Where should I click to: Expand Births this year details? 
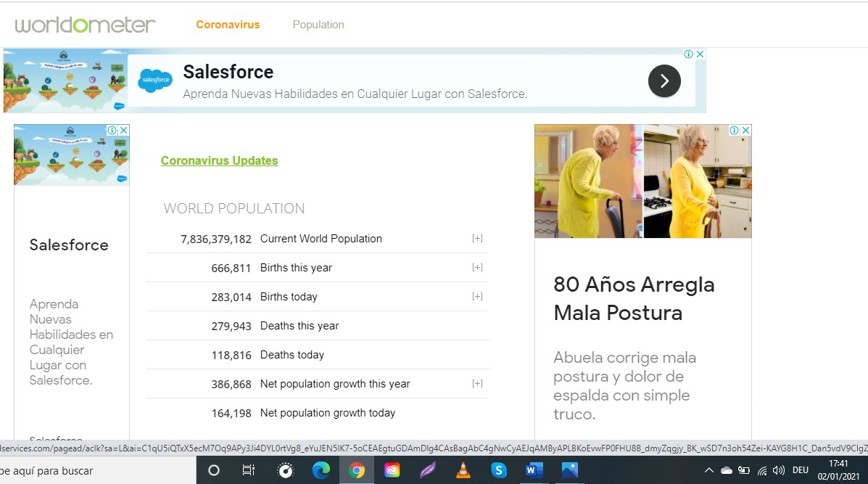click(477, 268)
